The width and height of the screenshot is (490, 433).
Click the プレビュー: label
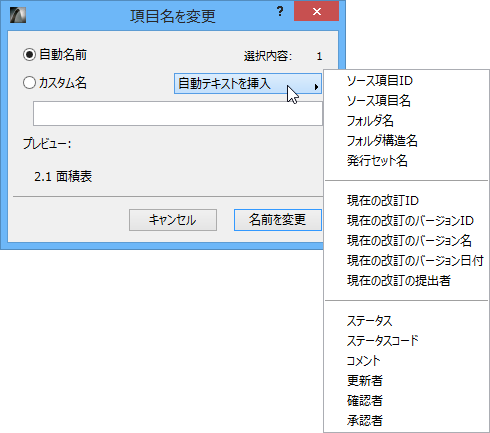tap(47, 144)
